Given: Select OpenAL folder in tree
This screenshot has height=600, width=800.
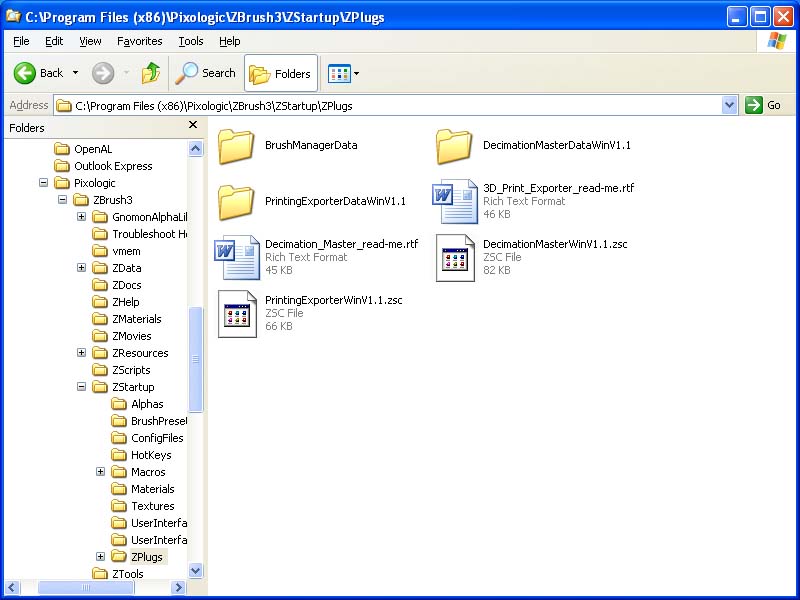Looking at the screenshot, I should pyautogui.click(x=83, y=149).
